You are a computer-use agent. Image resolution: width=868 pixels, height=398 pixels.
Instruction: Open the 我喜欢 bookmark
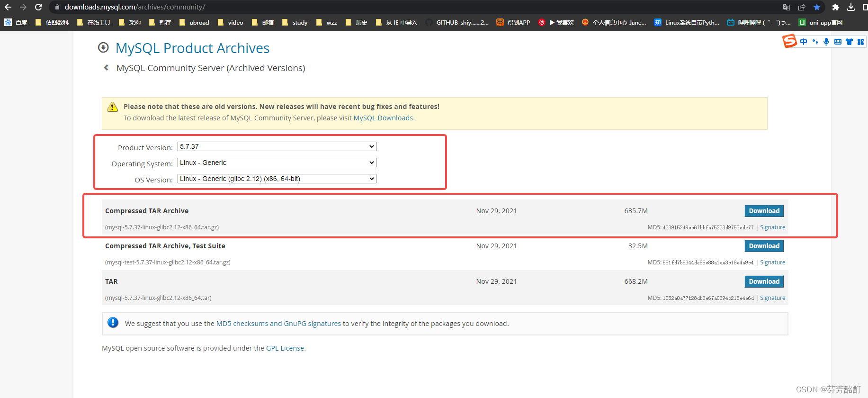[556, 22]
